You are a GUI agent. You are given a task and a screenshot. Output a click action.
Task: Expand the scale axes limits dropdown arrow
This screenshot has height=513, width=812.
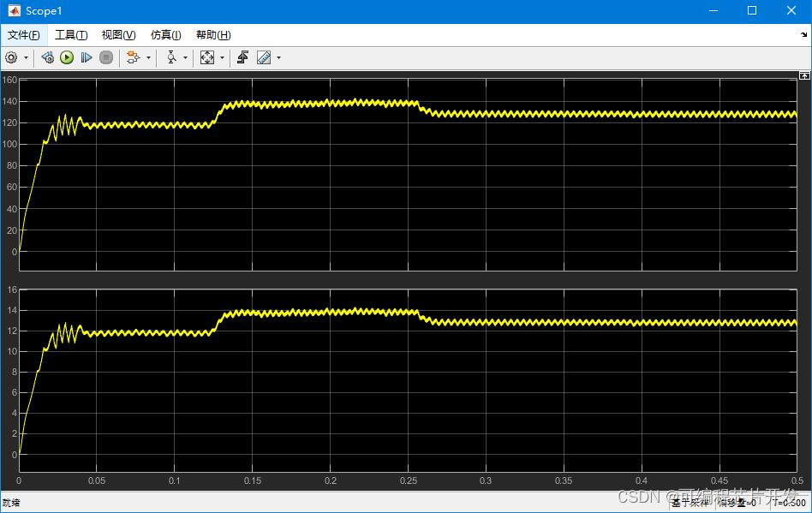(222, 58)
